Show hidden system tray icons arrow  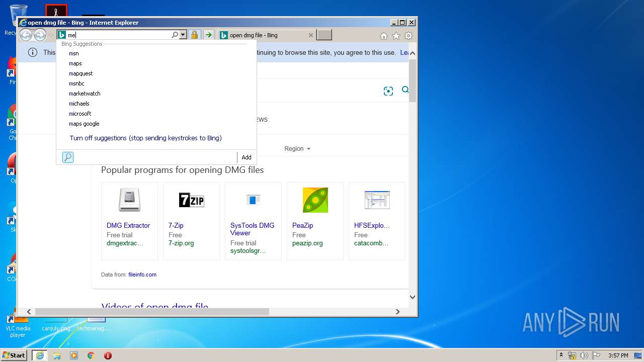tap(561, 355)
